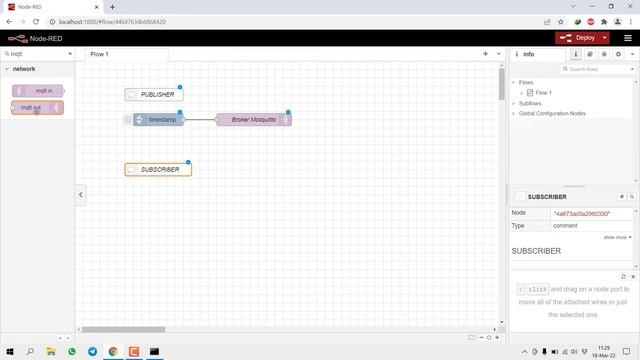Select the PUBLISHER comment node

[154, 94]
